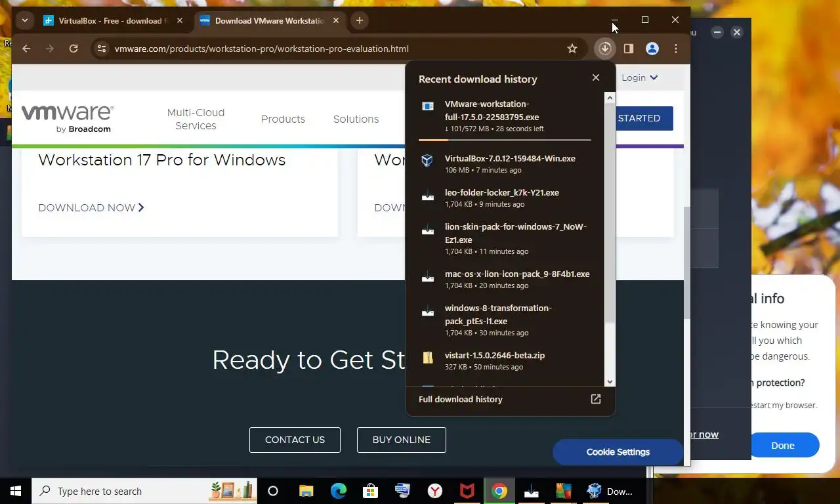Click the CONTACT US button
This screenshot has height=504, width=840.
[295, 440]
